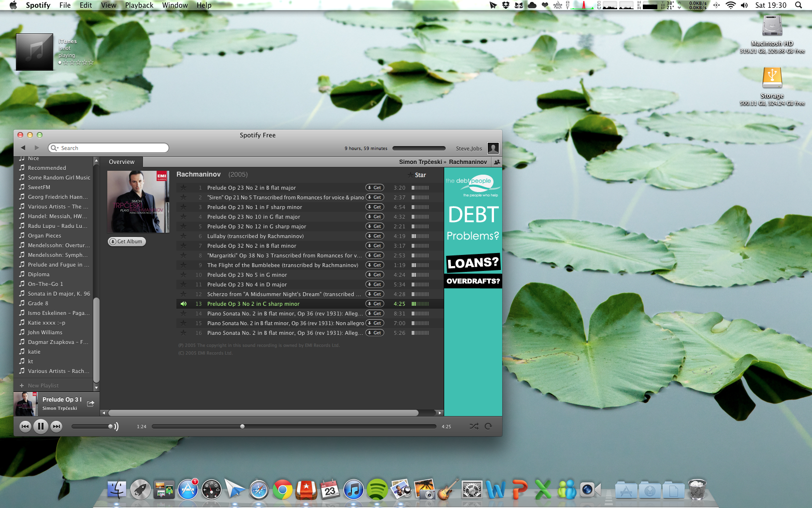
Task: Open System Preferences from the Dock
Action: point(472,490)
